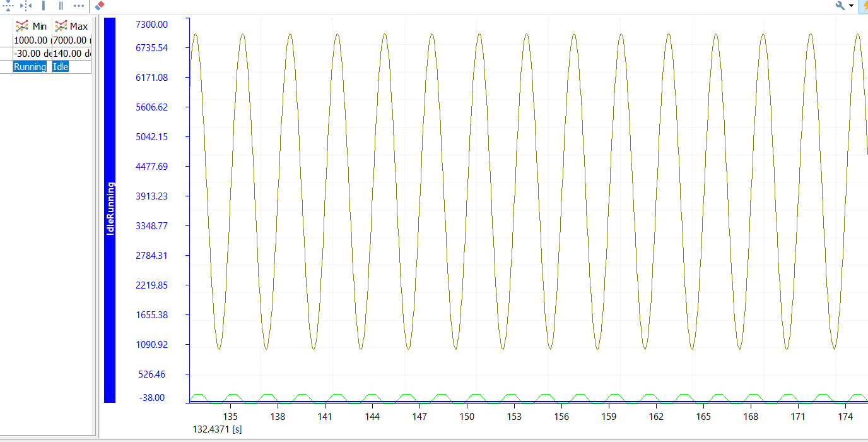
Task: Click the 526.46 y-axis label
Action: [x=151, y=374]
